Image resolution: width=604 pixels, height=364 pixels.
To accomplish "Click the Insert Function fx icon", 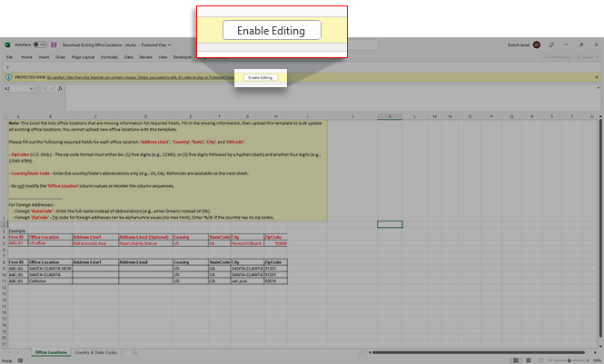I will point(60,88).
